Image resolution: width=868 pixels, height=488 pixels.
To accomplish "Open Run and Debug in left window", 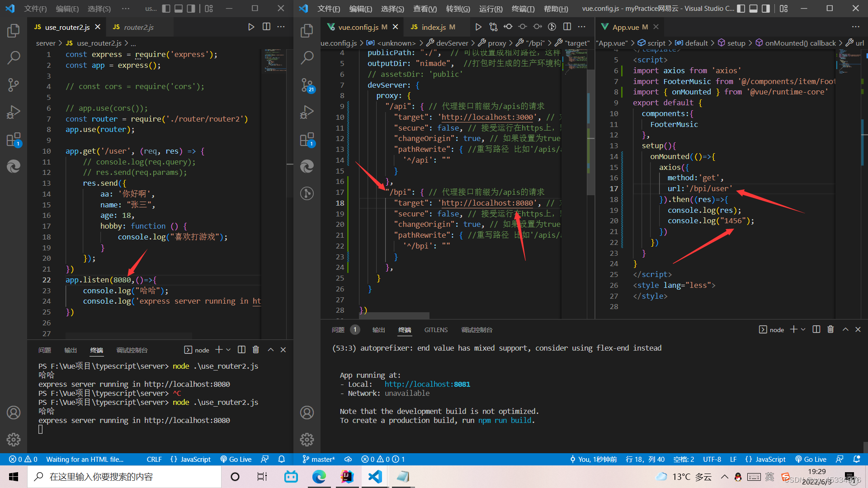I will pos(14,112).
